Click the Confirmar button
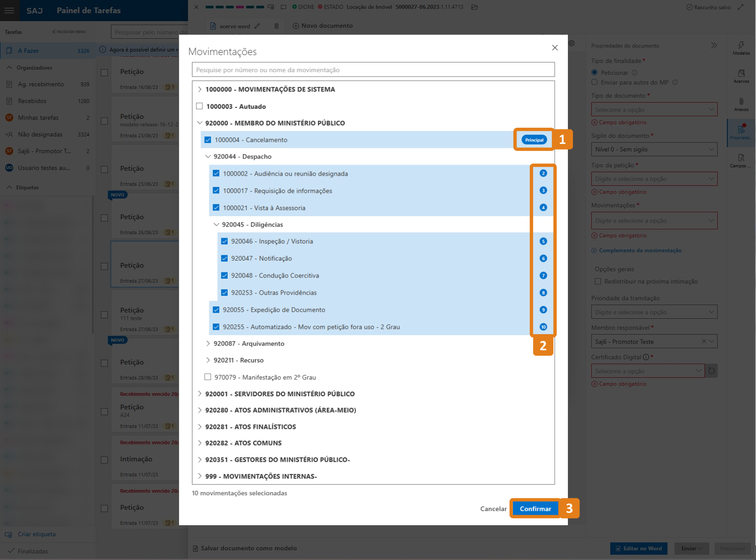This screenshot has width=756, height=560. click(535, 508)
